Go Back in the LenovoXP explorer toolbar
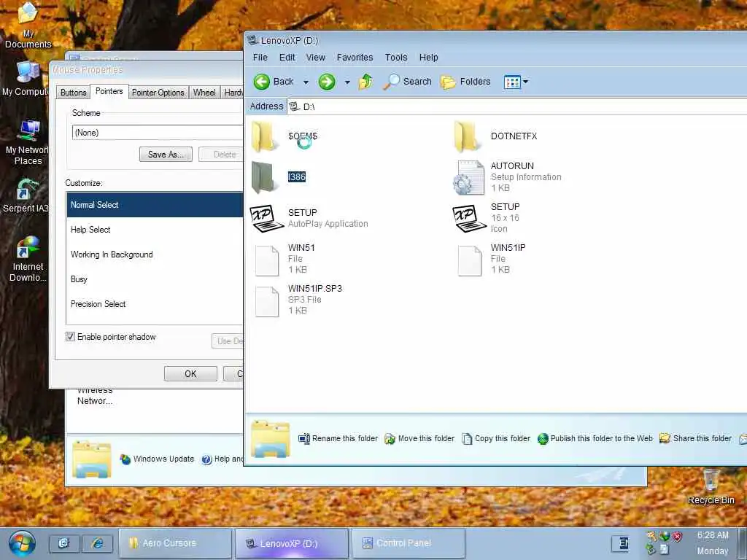Image resolution: width=747 pixels, height=560 pixels. pos(274,82)
